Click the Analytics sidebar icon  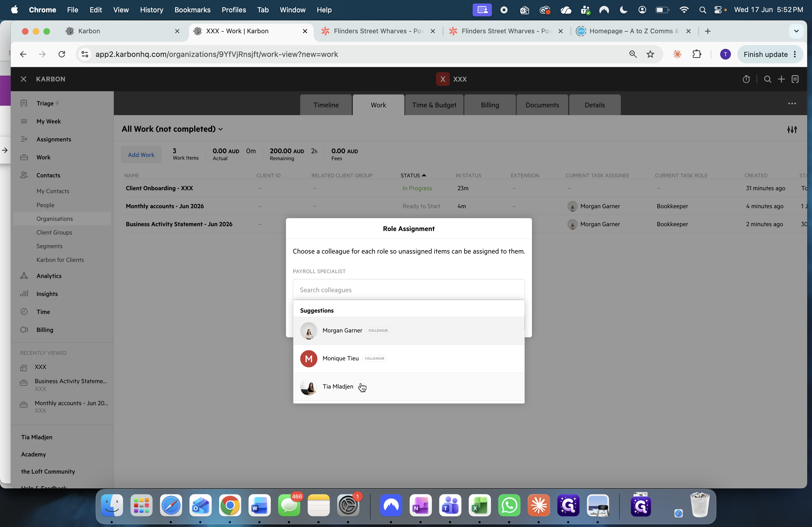[x=24, y=276]
